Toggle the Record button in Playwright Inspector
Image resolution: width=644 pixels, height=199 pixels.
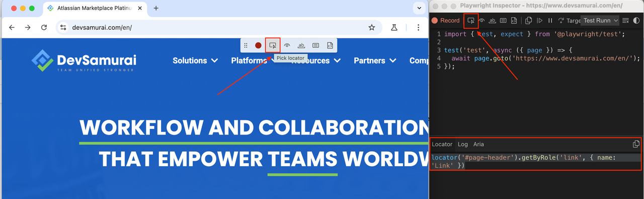(x=446, y=21)
